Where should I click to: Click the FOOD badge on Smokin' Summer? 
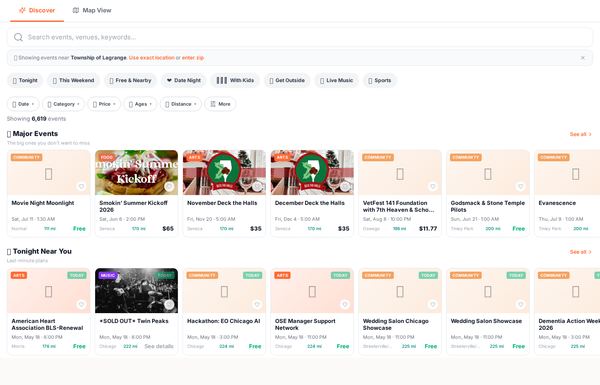(107, 157)
